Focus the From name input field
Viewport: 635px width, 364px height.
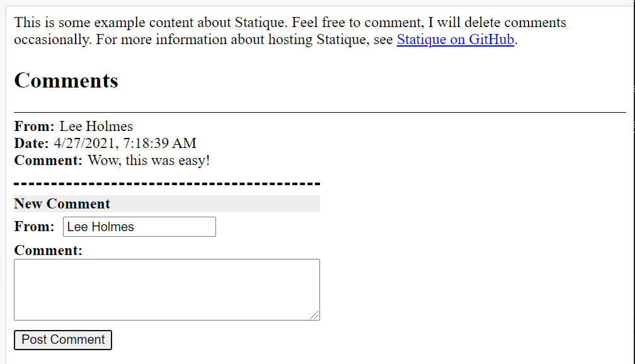coord(139,227)
